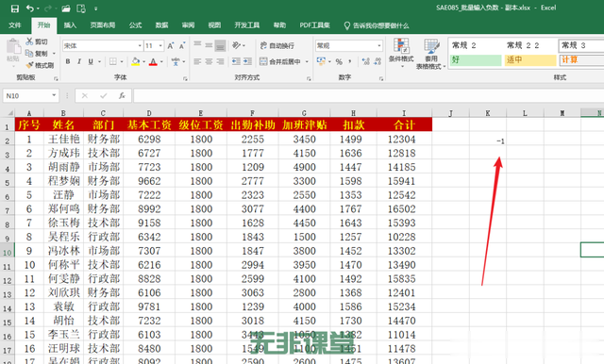
Task: Click the phonetic guide (wén) icon
Action: pyautogui.click(x=176, y=61)
